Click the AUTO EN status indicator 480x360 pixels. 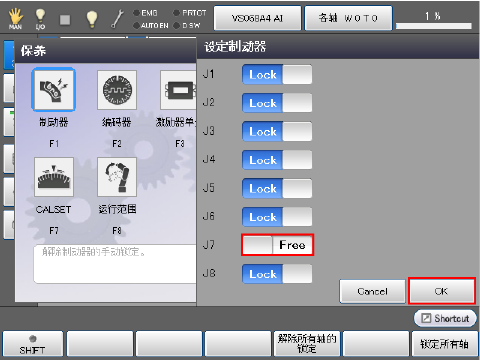point(151,25)
